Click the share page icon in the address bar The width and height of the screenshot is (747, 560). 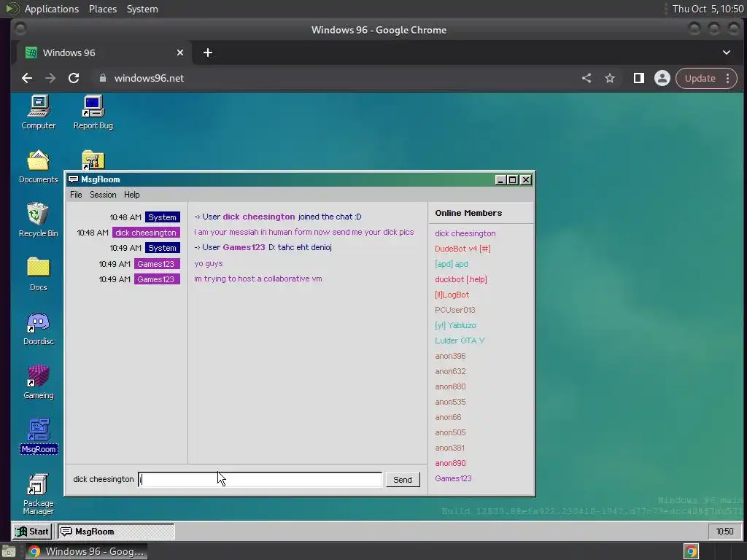pyautogui.click(x=587, y=78)
